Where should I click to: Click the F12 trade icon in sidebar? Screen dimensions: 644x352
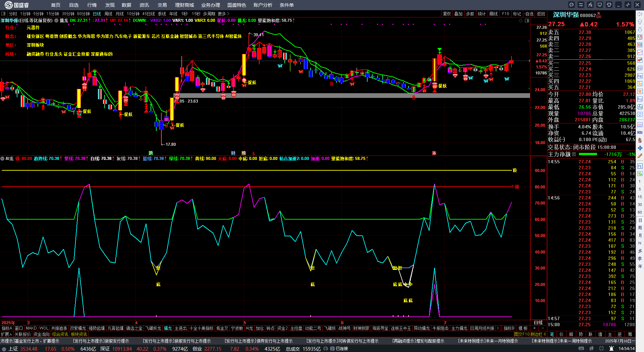pos(640,99)
